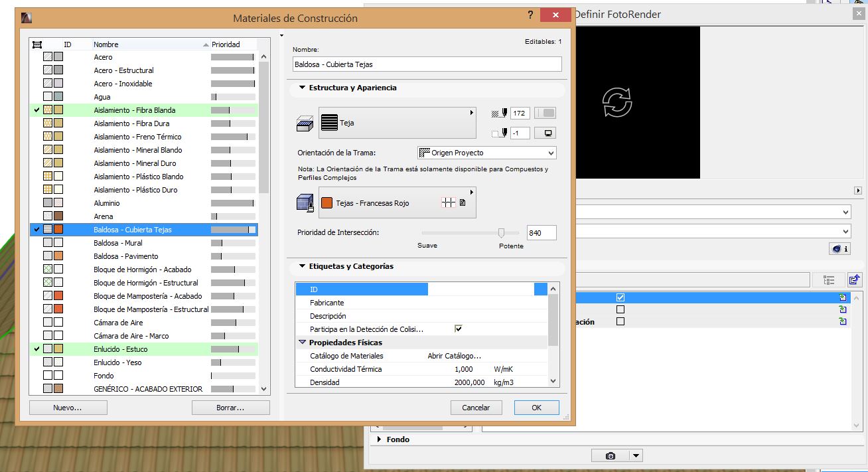868x472 pixels.
Task: Click the texture alignment icon in surface button
Action: pyautogui.click(x=448, y=203)
